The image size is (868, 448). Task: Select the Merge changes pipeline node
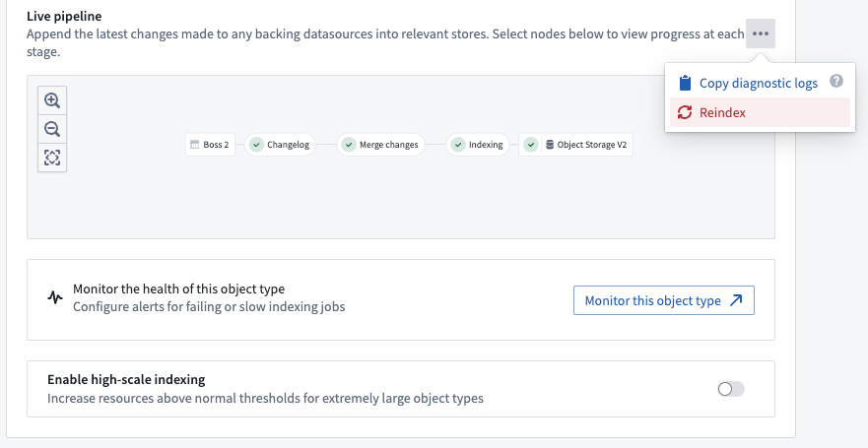tap(380, 145)
